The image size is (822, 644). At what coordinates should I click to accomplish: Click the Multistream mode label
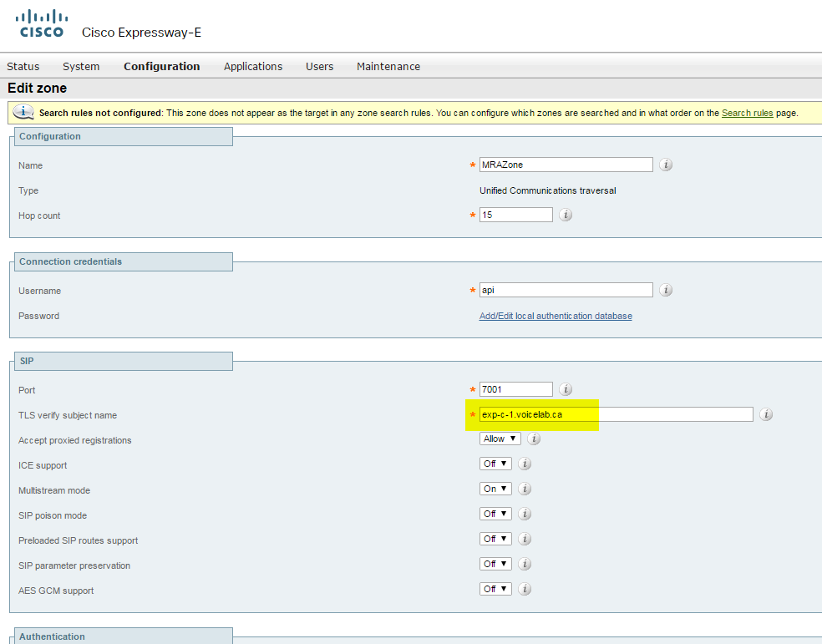54,490
